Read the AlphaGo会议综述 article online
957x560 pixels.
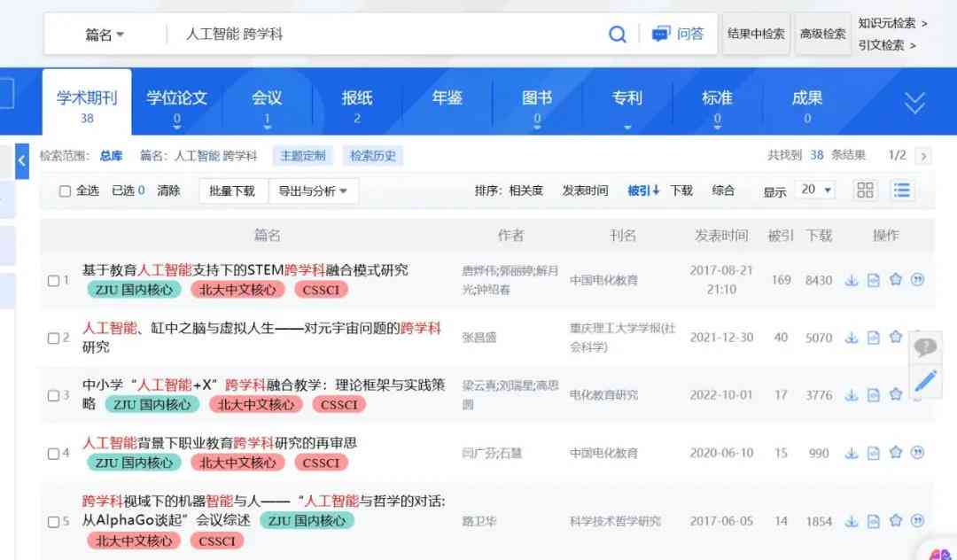(x=874, y=522)
